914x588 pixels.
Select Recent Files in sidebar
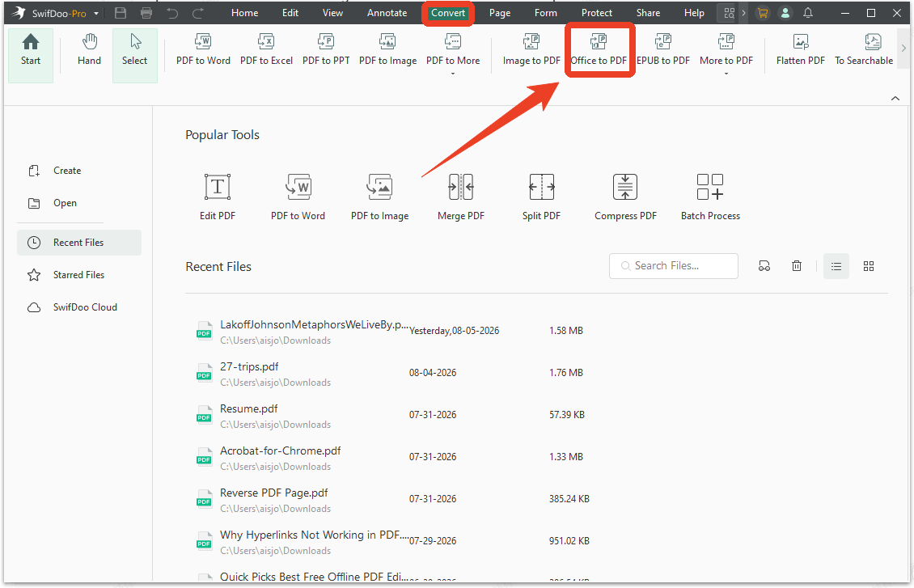click(x=79, y=243)
